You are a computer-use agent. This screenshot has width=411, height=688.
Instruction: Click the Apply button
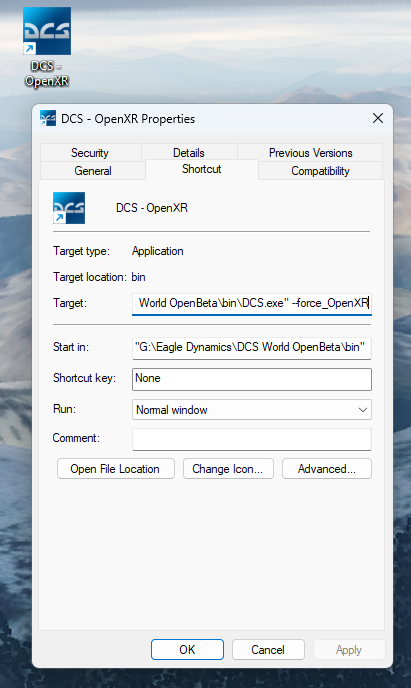click(349, 649)
